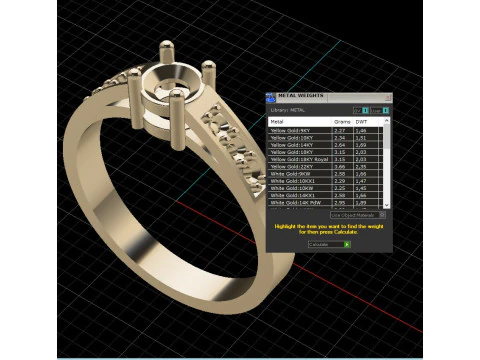The width and height of the screenshot is (480, 360).
Task: Select Yellow Gold:9KY row
Action: [326, 130]
